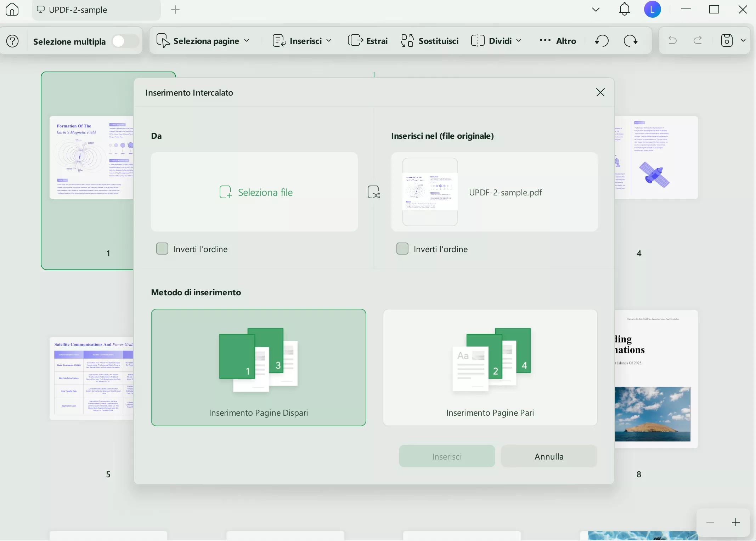Click the Home icon

[x=12, y=10]
